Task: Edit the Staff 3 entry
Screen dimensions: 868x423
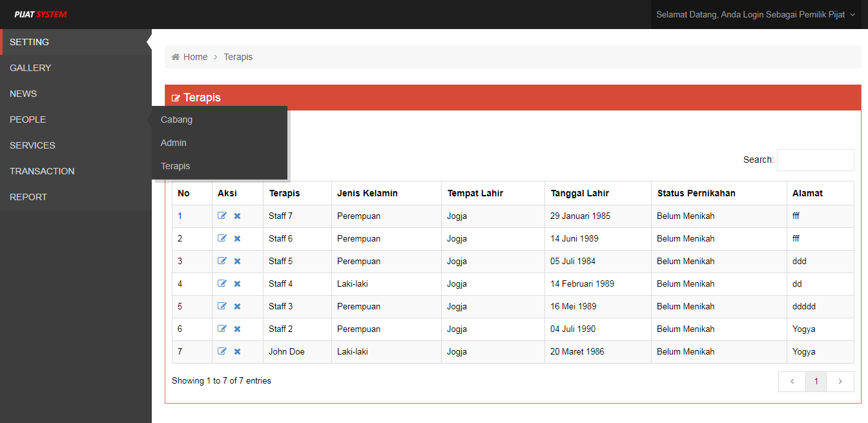Action: [x=222, y=306]
